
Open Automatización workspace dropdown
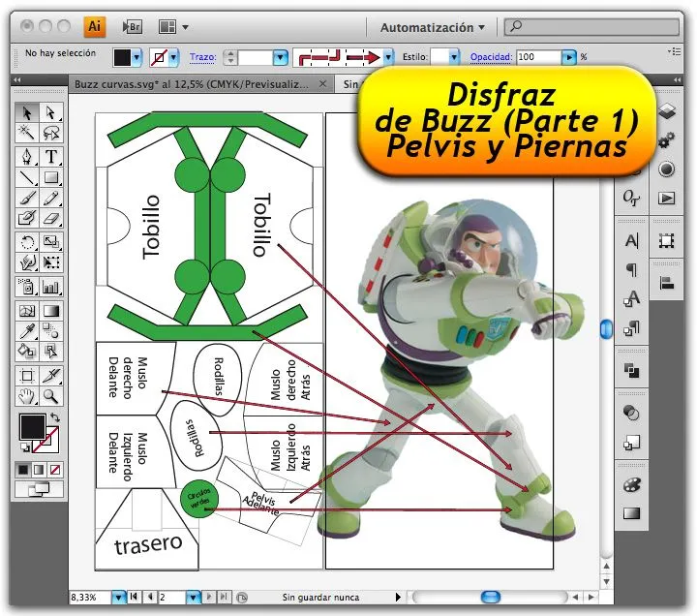coord(432,27)
